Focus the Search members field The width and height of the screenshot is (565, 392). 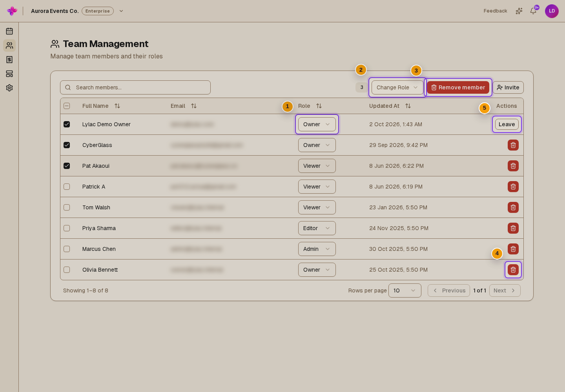point(135,87)
